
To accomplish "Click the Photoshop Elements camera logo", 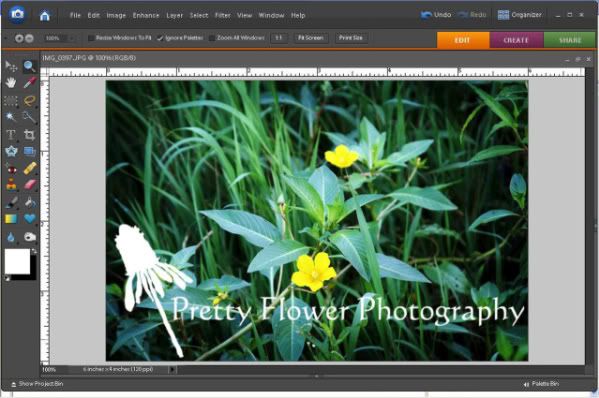I will 17,15.
